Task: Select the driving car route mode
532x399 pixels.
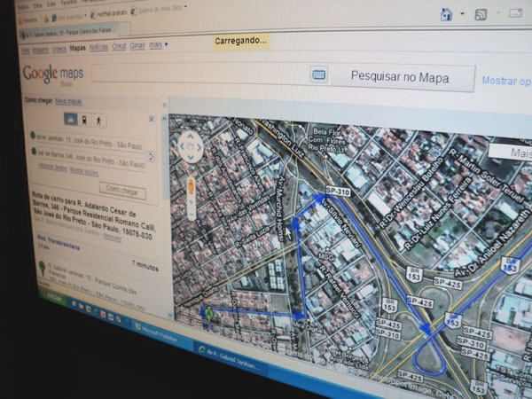Action: pyautogui.click(x=71, y=119)
